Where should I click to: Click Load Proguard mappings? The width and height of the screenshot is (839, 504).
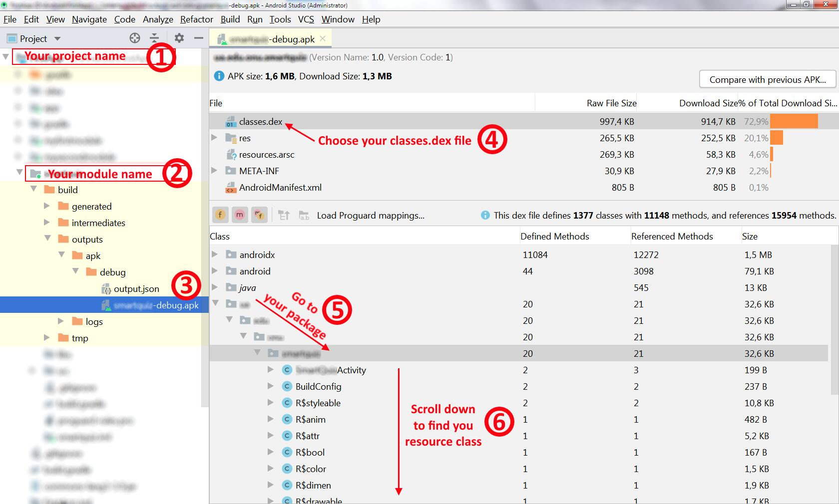(370, 216)
